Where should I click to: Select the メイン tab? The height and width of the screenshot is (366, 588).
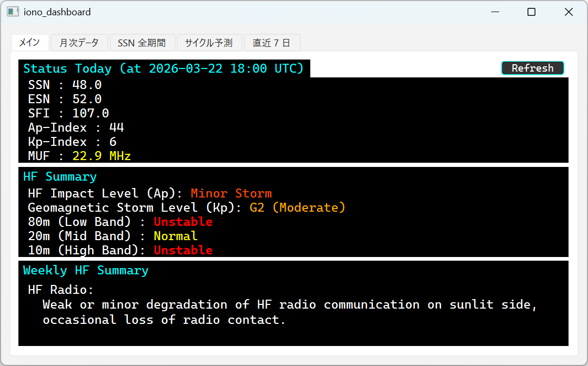[29, 43]
